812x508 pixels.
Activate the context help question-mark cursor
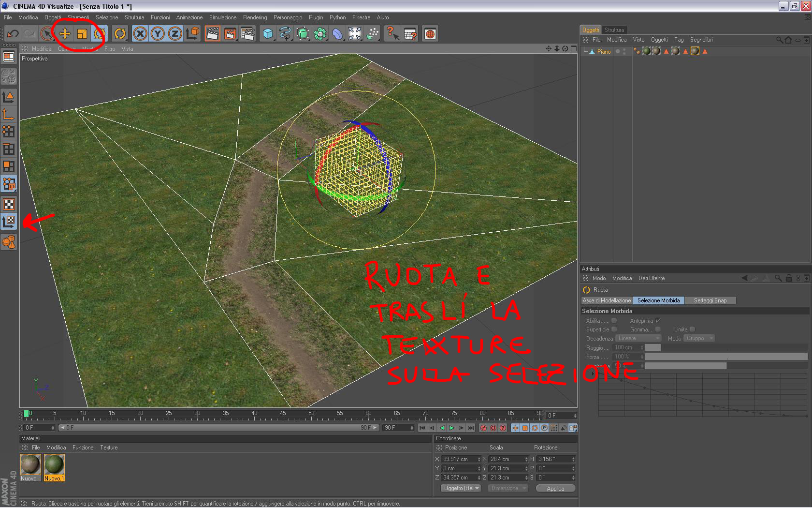click(392, 34)
